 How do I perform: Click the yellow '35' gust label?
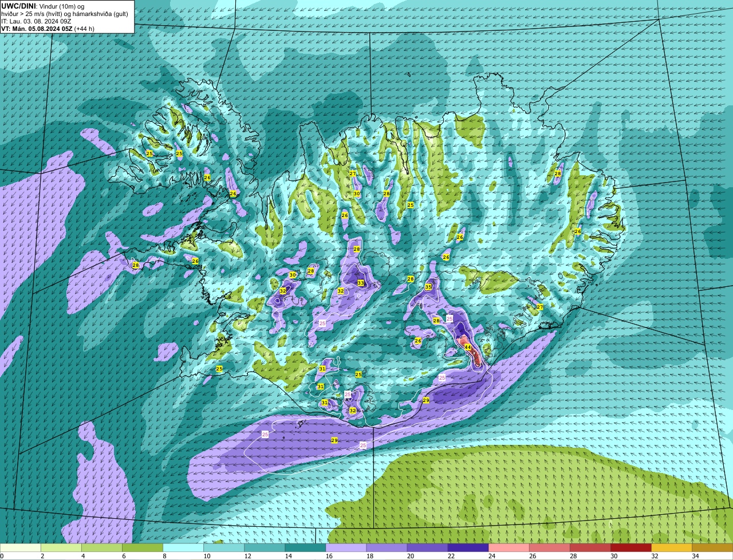(428, 287)
